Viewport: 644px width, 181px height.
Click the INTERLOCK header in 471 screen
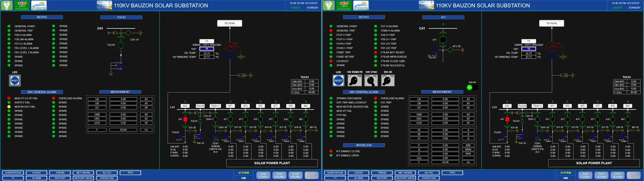[x=364, y=145]
